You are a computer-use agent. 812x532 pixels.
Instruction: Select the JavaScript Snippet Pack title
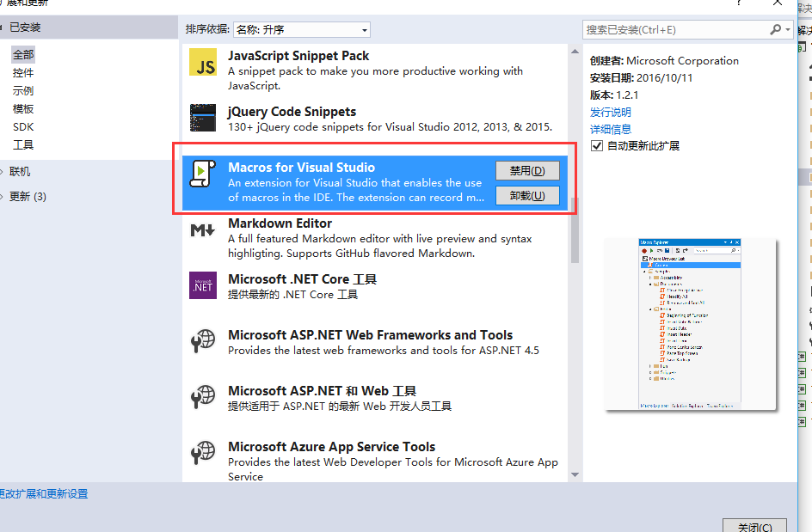coord(298,56)
